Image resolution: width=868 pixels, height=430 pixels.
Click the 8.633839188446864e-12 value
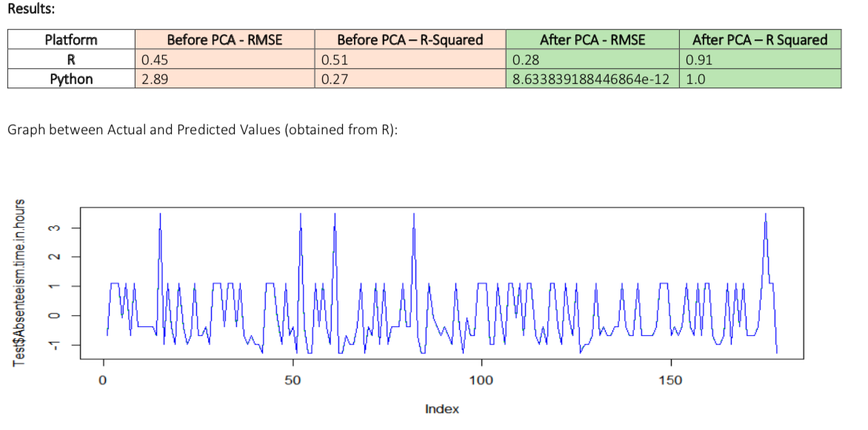(592, 78)
